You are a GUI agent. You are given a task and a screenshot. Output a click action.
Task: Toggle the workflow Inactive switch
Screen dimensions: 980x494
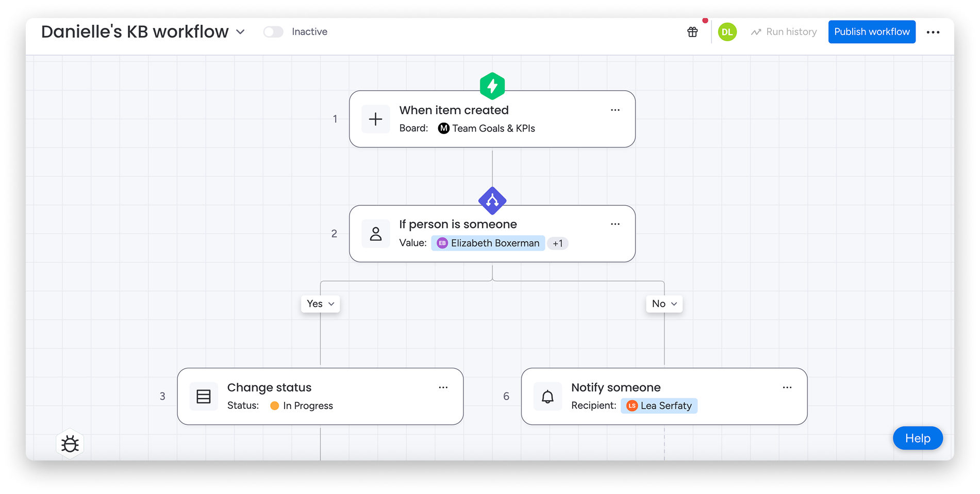coord(273,32)
